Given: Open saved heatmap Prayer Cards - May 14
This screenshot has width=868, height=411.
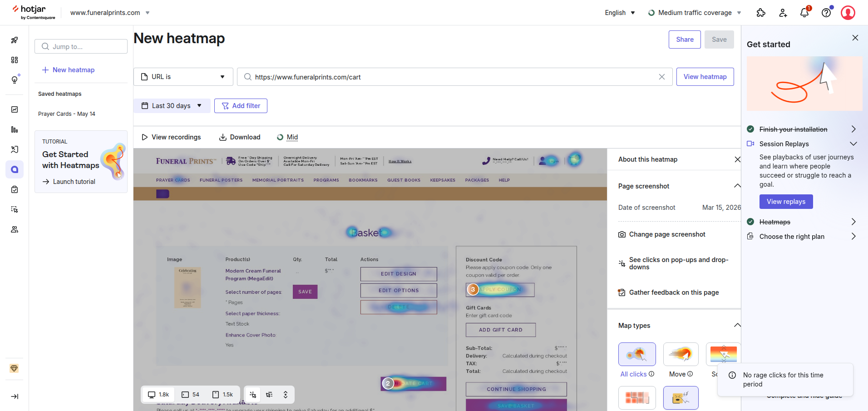Looking at the screenshot, I should (x=67, y=114).
